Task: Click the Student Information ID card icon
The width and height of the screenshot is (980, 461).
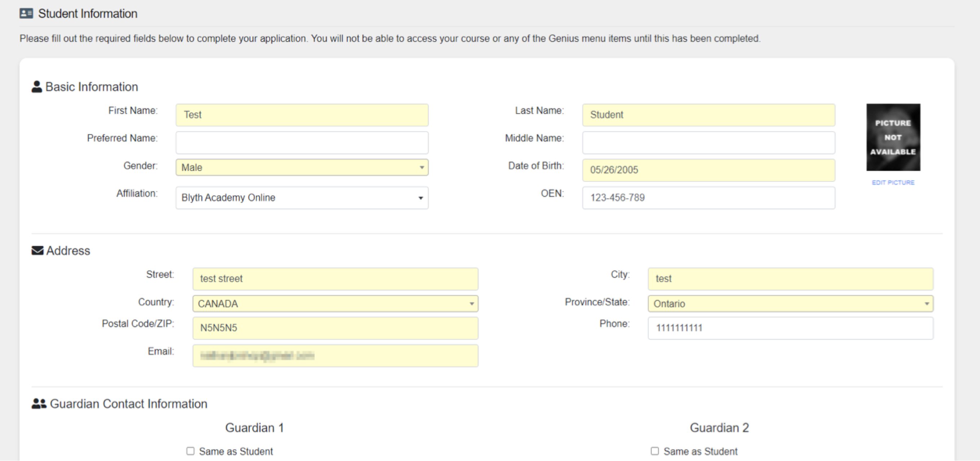Action: (x=26, y=14)
